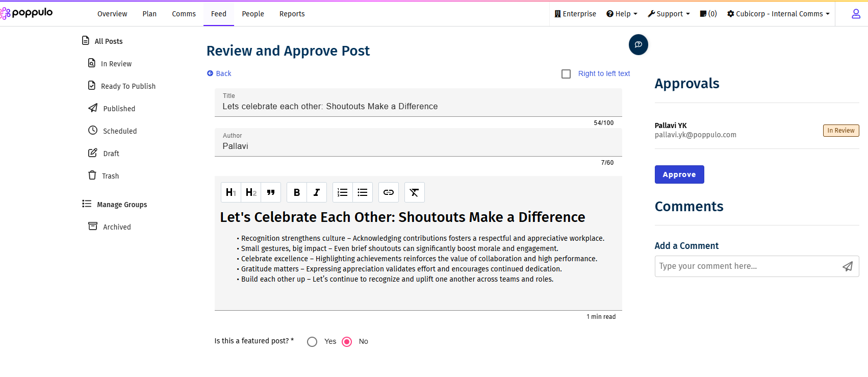868x377 pixels.
Task: Open Cubicorp - Internal Comms account dropdown
Action: (778, 14)
